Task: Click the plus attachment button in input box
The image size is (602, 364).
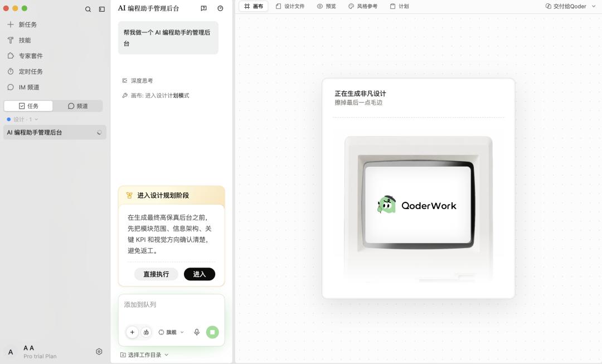Action: click(x=132, y=332)
